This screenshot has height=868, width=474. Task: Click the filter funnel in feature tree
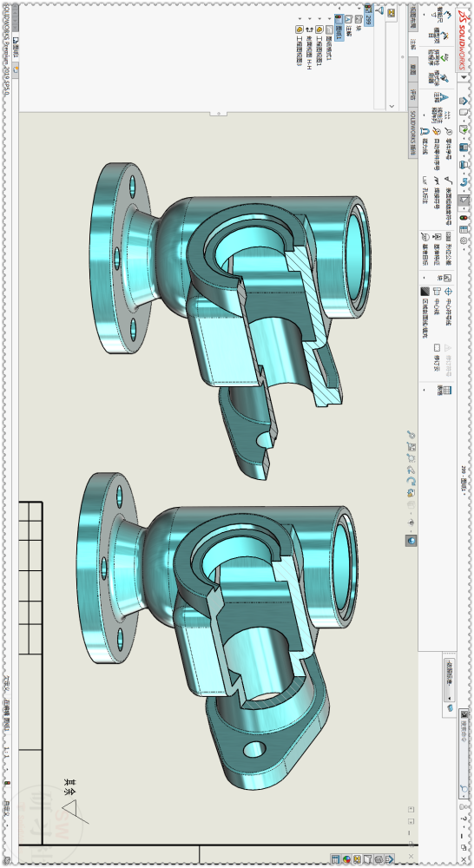click(379, 10)
